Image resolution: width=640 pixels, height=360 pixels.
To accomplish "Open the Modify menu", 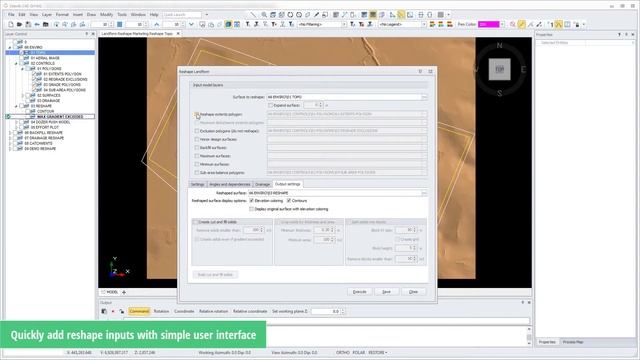I will [106, 15].
